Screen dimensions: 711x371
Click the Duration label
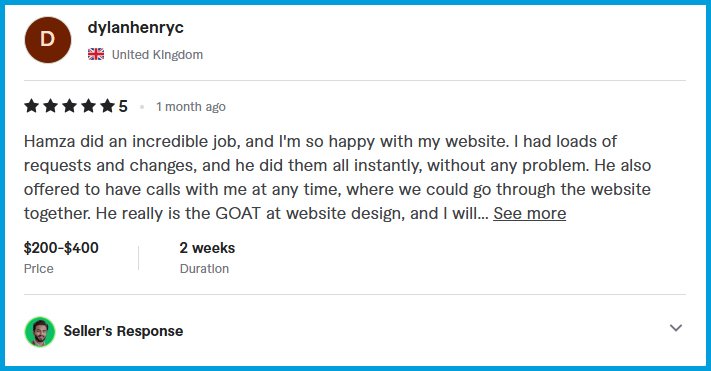coord(204,268)
